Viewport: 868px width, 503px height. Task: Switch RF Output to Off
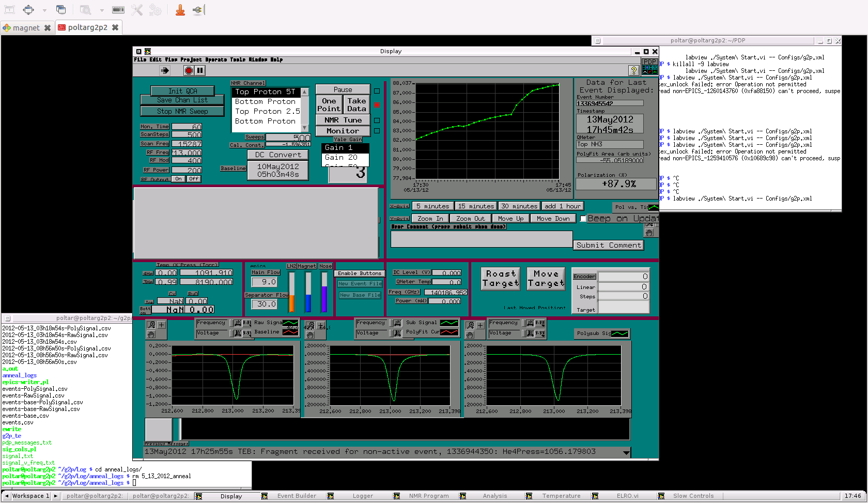point(194,179)
